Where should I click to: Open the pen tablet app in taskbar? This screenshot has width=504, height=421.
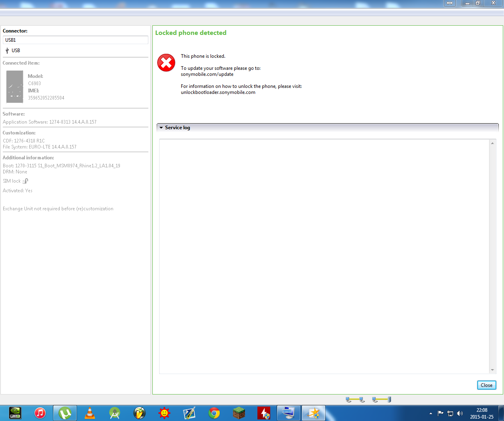click(x=189, y=413)
